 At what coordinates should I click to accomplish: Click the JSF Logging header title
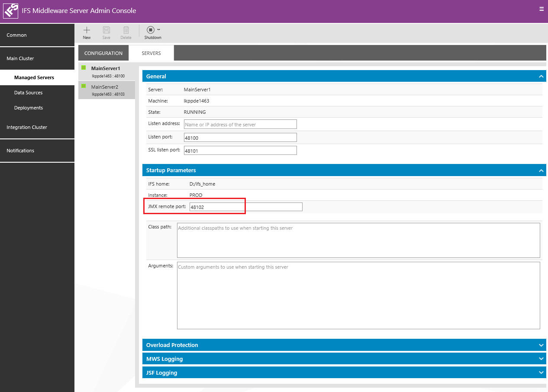(x=162, y=373)
